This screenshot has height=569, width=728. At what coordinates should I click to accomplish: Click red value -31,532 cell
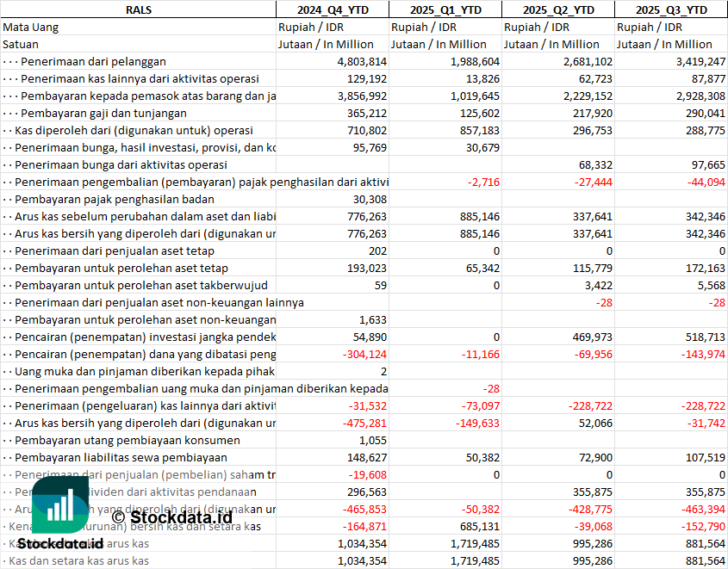coord(333,405)
